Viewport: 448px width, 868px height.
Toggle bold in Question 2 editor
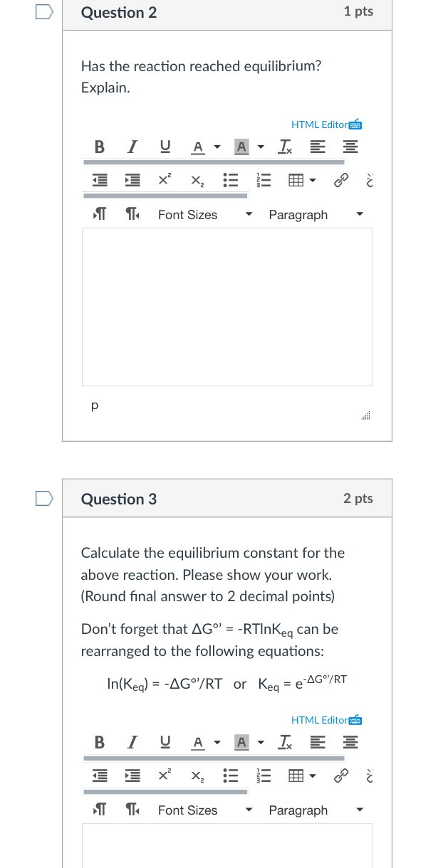coord(99,147)
